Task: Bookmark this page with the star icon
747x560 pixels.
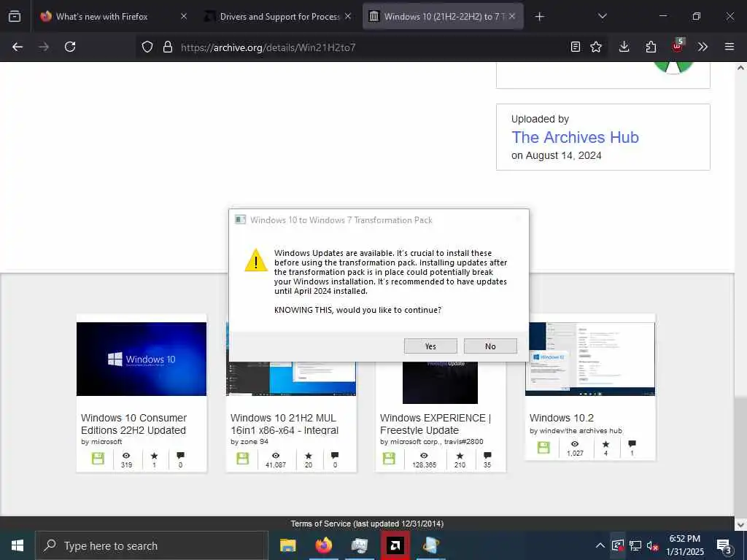Action: pos(596,47)
